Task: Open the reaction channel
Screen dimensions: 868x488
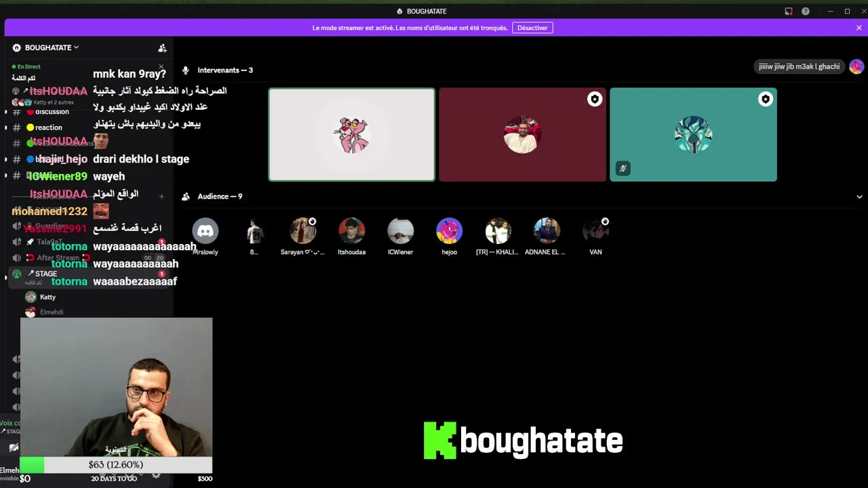Action: (x=48, y=127)
